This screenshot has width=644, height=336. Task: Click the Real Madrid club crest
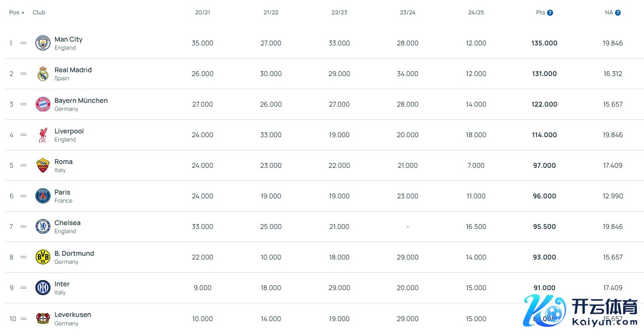pos(43,73)
